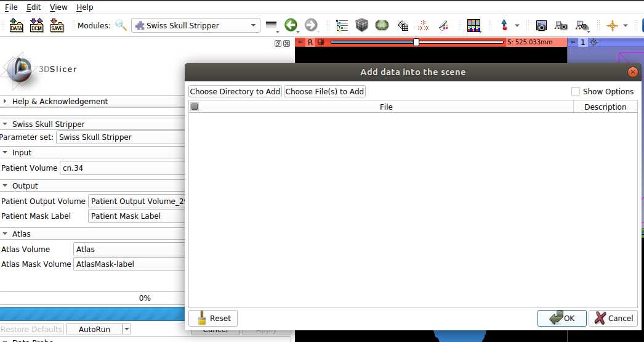
Task: Click the screenshot capture camera icon
Action: tap(541, 25)
